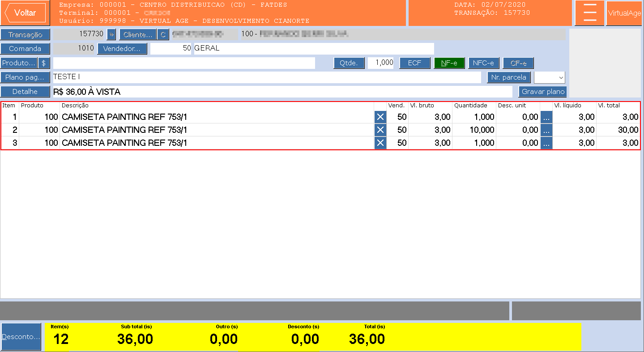Focus the product code input field
The height and width of the screenshot is (352, 644).
[184, 63]
